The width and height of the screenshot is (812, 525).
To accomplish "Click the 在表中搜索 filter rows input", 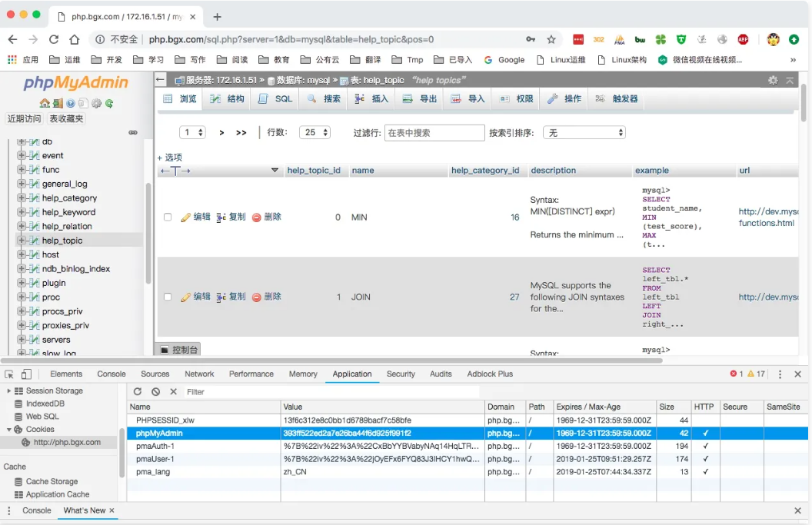I will (x=434, y=133).
